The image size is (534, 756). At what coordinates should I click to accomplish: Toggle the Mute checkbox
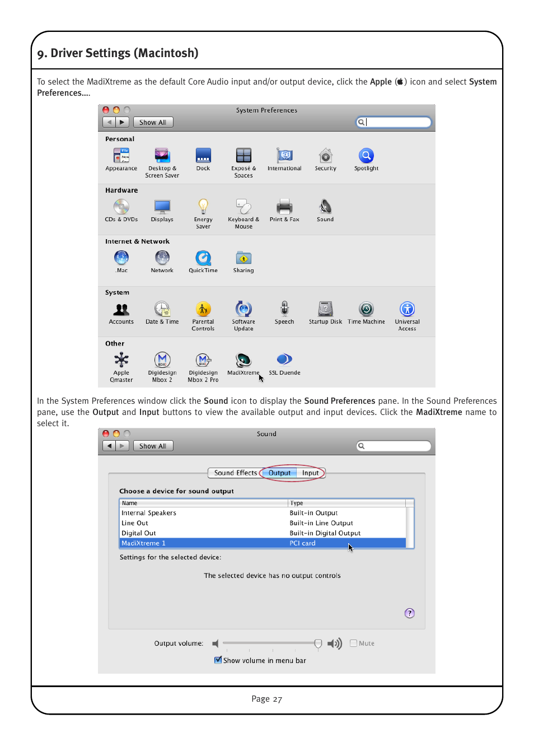pos(353,643)
